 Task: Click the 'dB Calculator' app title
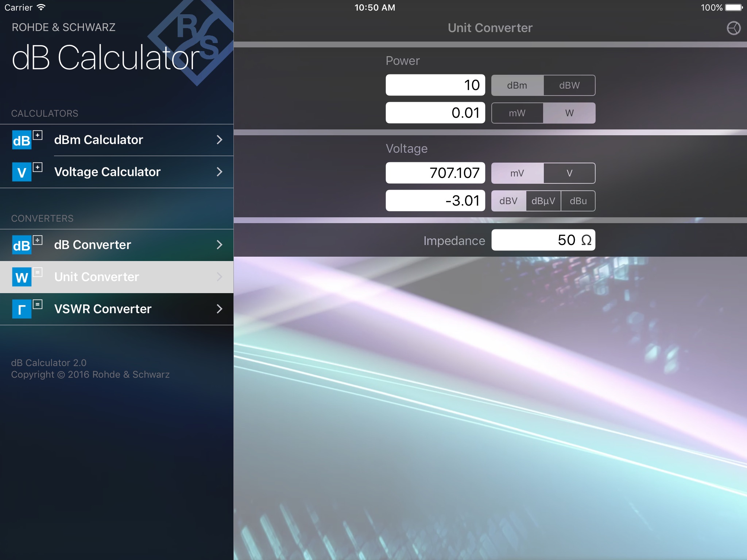106,58
